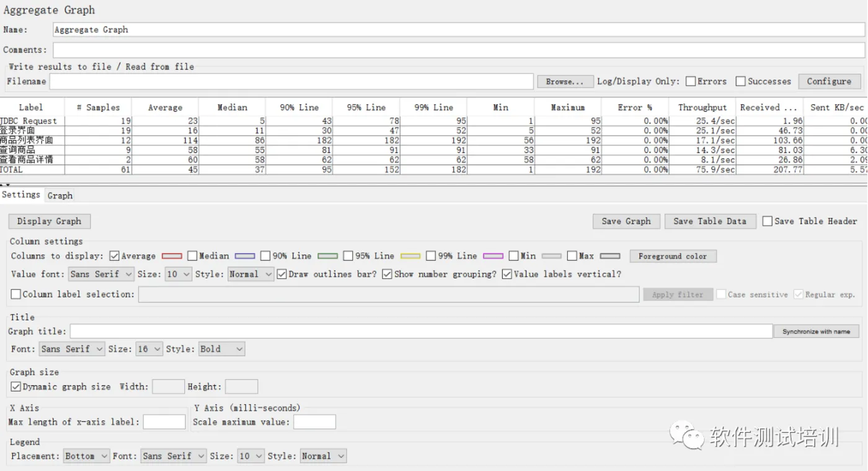Check the 95% Line column checkbox
The width and height of the screenshot is (868, 471).
[348, 256]
